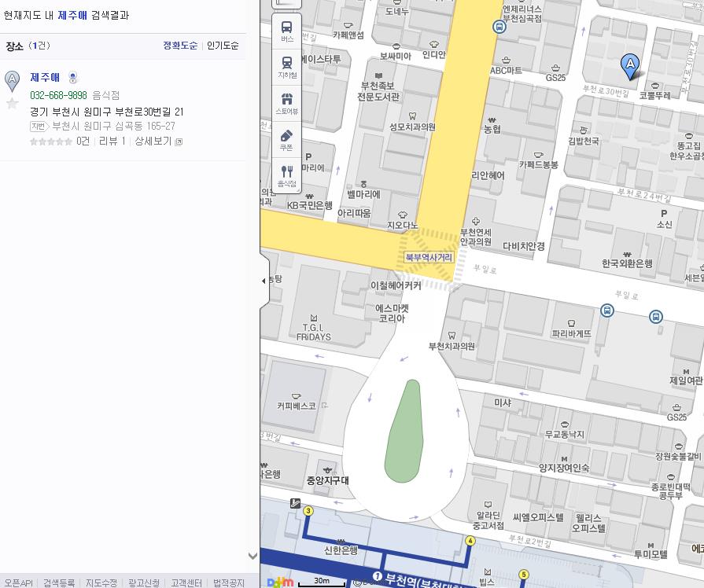This screenshot has height=588, width=704.
Task: Click the blue A marker on the map
Action: [629, 66]
